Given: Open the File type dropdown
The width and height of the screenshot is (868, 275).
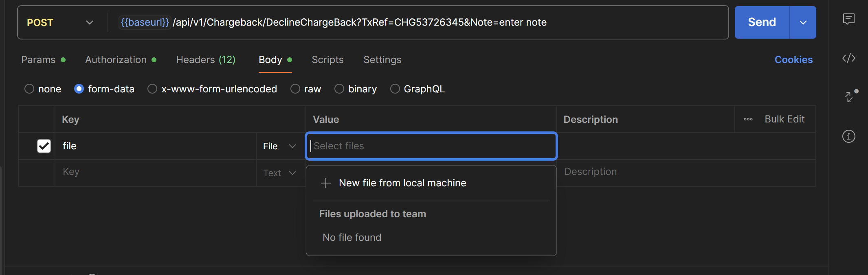Looking at the screenshot, I should pyautogui.click(x=279, y=146).
